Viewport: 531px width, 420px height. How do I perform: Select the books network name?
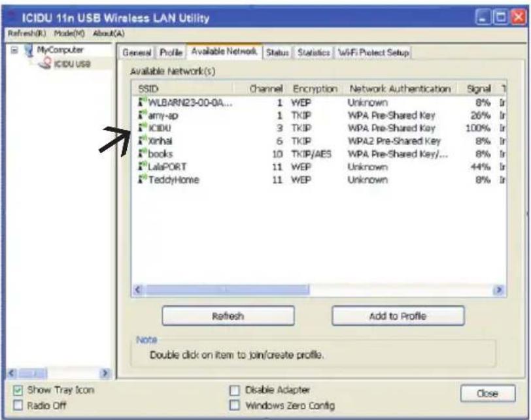pyautogui.click(x=160, y=153)
